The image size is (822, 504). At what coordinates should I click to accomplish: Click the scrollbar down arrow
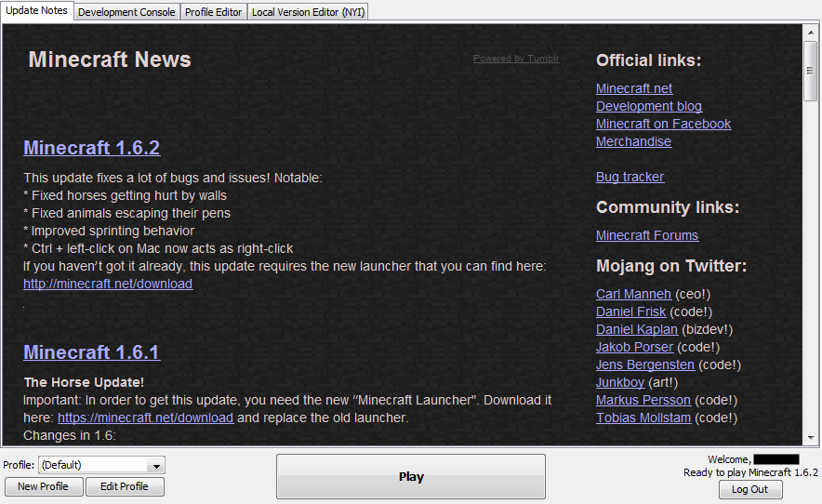tap(811, 437)
